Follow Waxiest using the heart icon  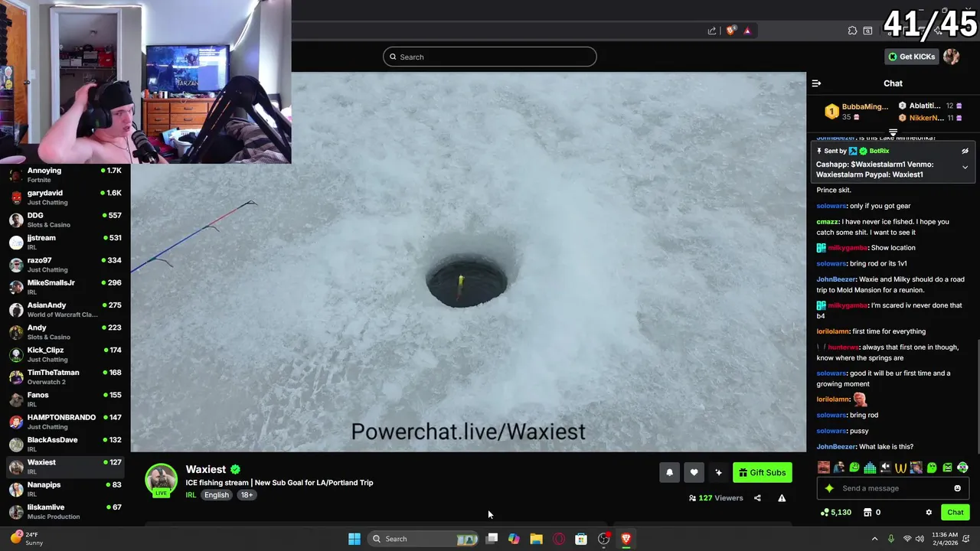click(x=694, y=473)
